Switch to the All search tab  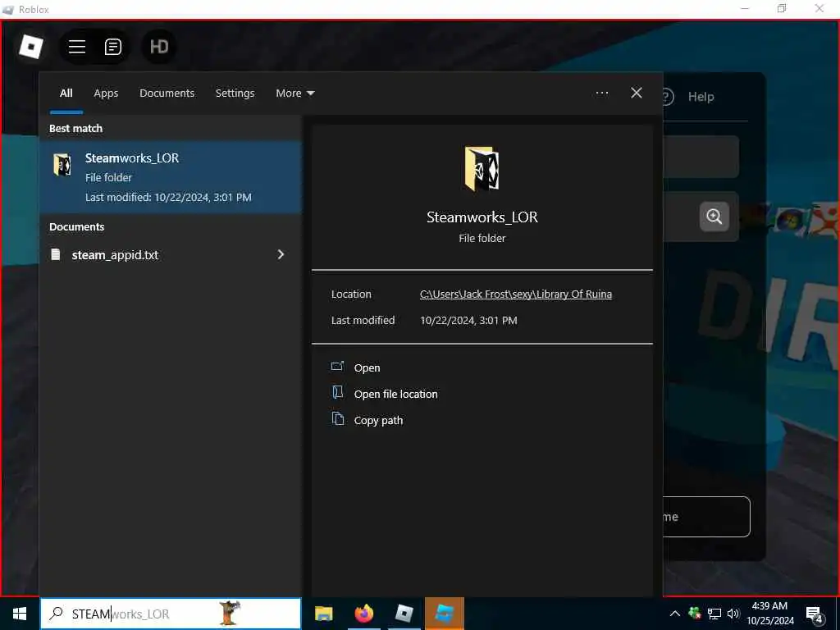(66, 94)
